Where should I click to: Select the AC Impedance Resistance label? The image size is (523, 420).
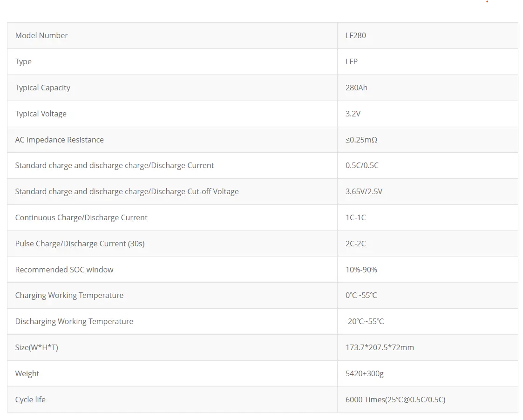(x=60, y=140)
